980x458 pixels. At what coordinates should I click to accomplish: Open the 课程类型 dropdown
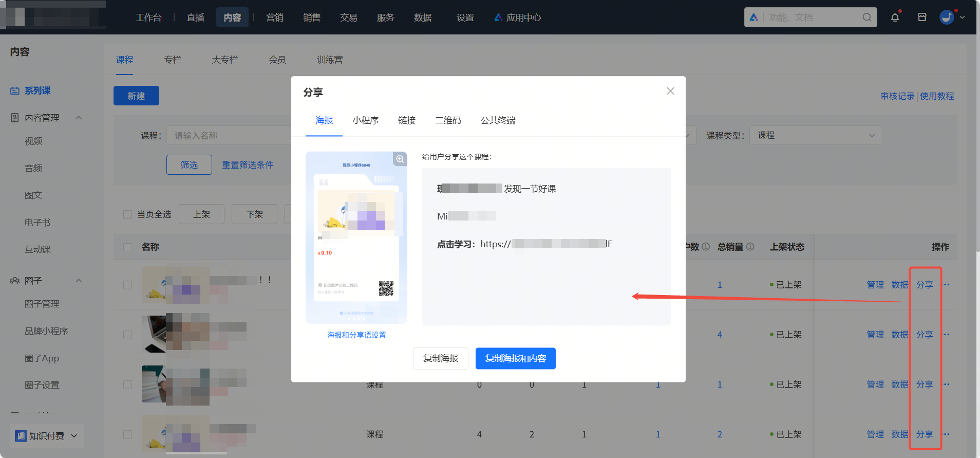[x=816, y=135]
